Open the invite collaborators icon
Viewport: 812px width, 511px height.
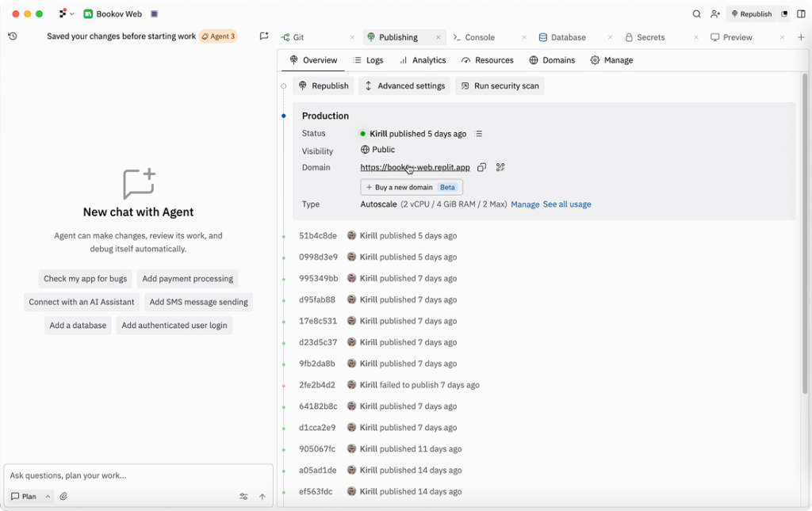point(715,14)
